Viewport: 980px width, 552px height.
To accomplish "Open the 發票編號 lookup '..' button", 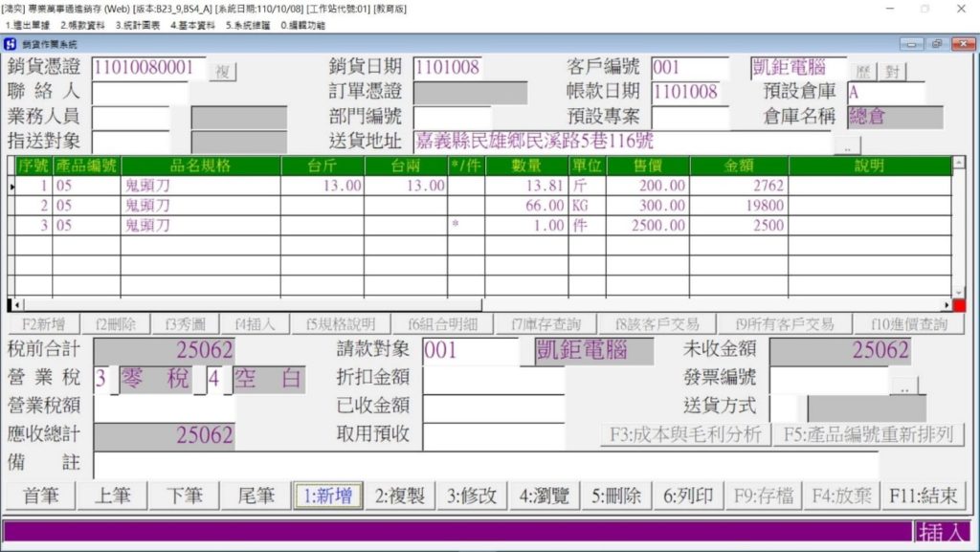I will point(904,387).
